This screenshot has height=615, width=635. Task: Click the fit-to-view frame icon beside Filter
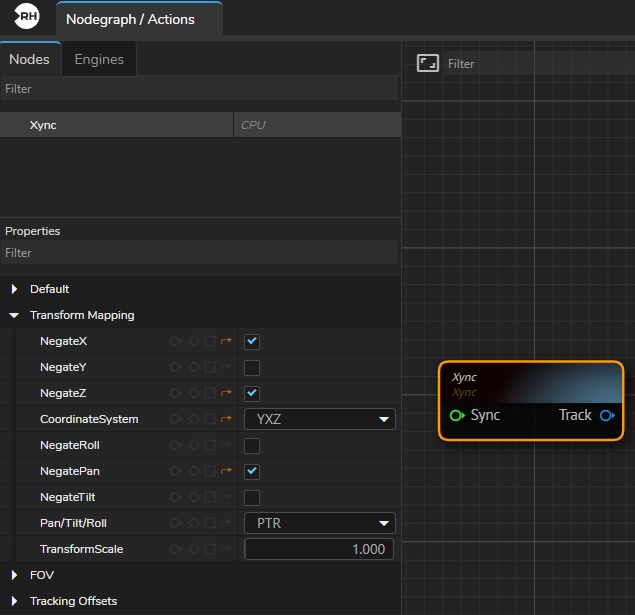[428, 63]
